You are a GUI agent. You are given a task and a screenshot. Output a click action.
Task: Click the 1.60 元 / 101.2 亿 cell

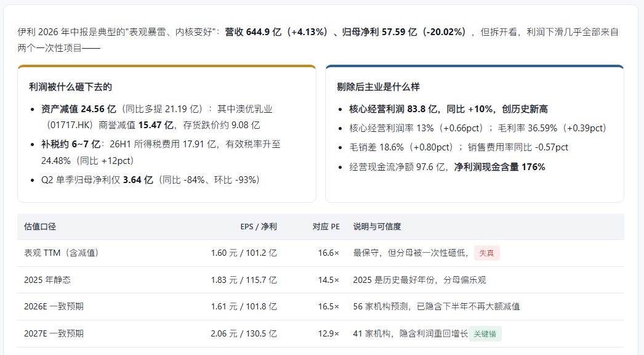(244, 253)
